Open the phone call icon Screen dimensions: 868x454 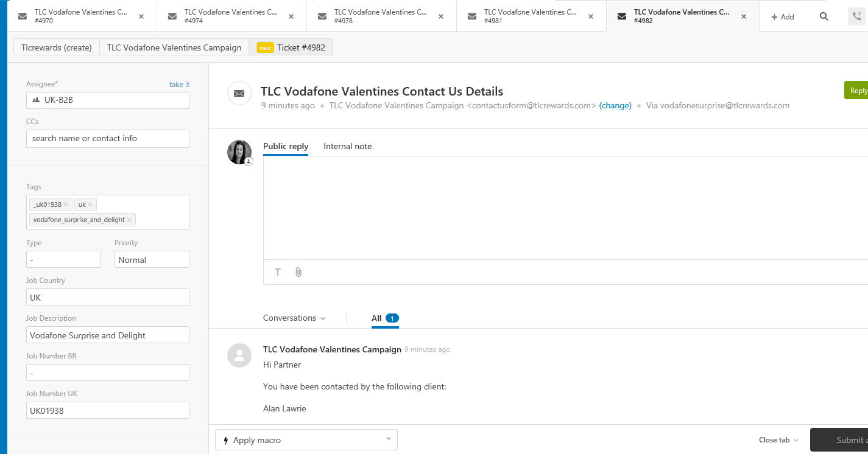[x=857, y=16]
